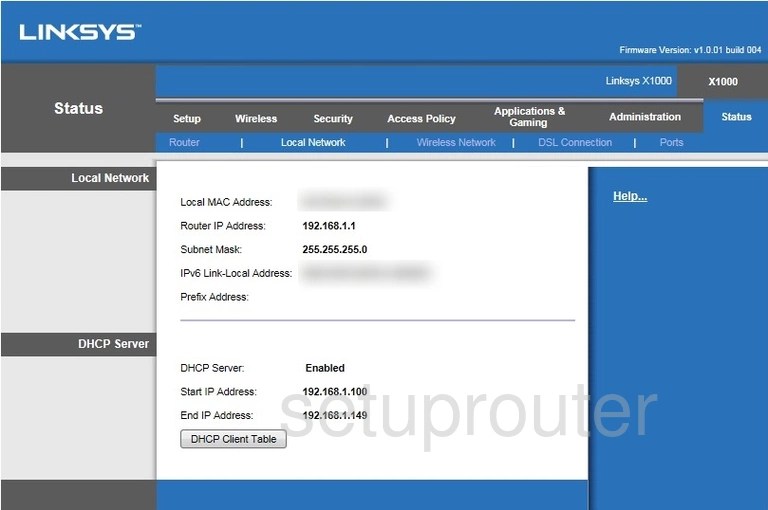
Task: Click end IP value 192.168.1.149
Action: 335,415
